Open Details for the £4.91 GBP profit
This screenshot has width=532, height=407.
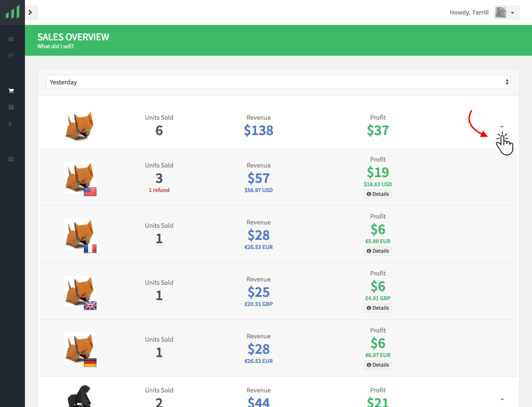coord(378,308)
